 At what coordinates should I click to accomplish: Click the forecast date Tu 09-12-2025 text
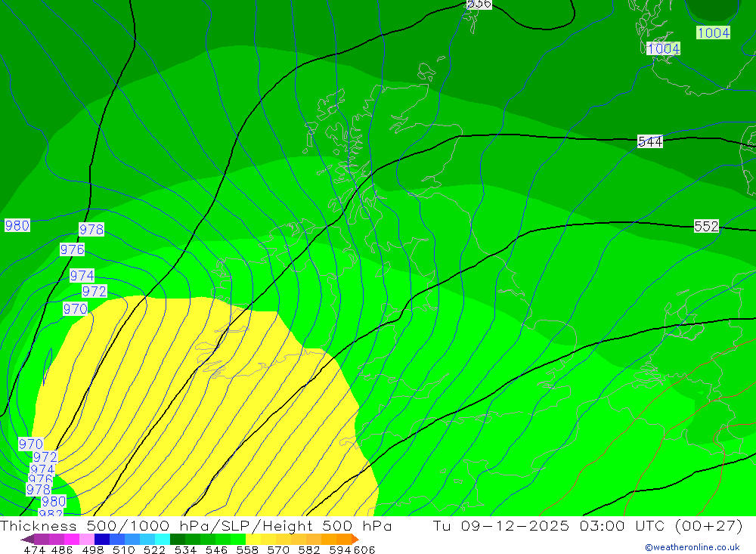pos(501,525)
